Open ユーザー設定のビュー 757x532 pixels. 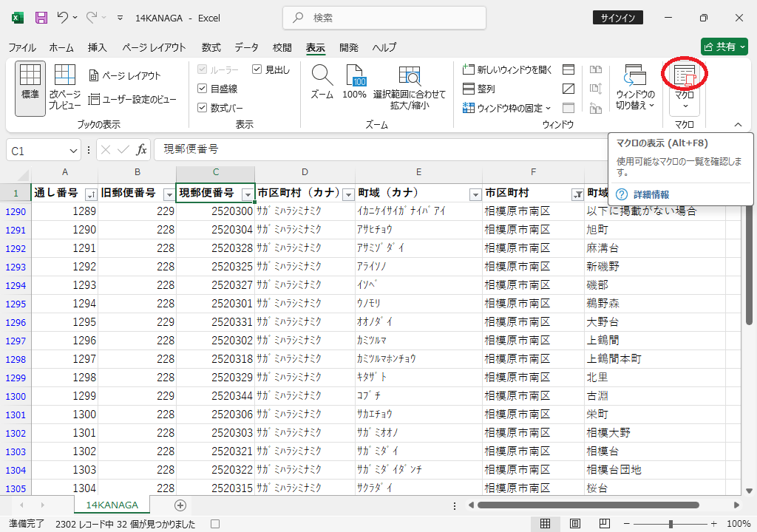click(x=132, y=100)
